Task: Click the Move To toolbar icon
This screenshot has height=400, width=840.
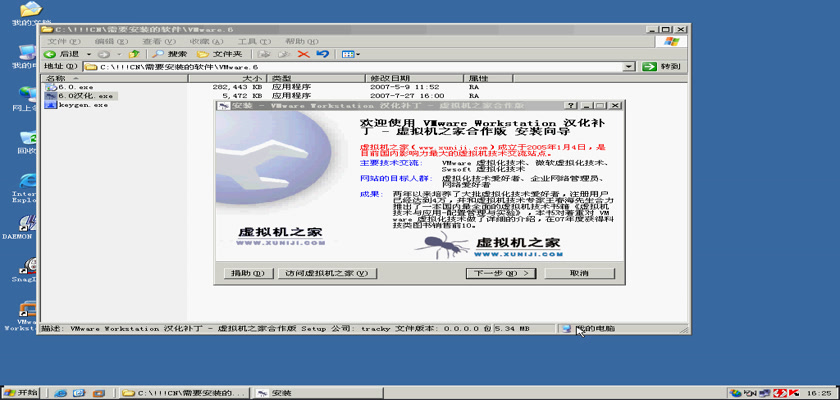Action: click(263, 54)
